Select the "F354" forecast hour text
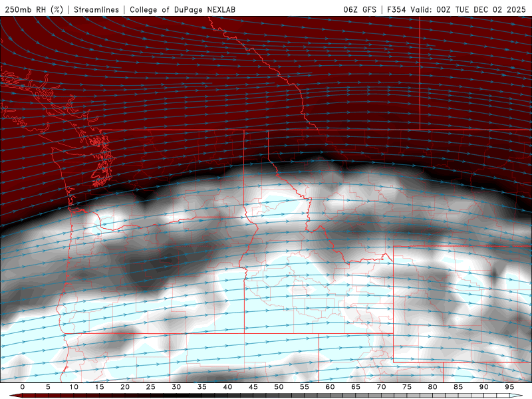Image resolution: width=532 pixels, height=399 pixels. (x=396, y=9)
